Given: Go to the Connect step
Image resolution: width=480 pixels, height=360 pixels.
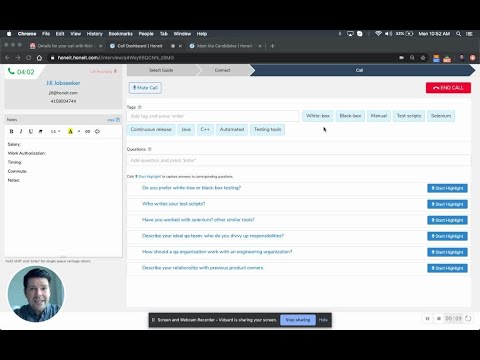Looking at the screenshot, I should (x=222, y=70).
